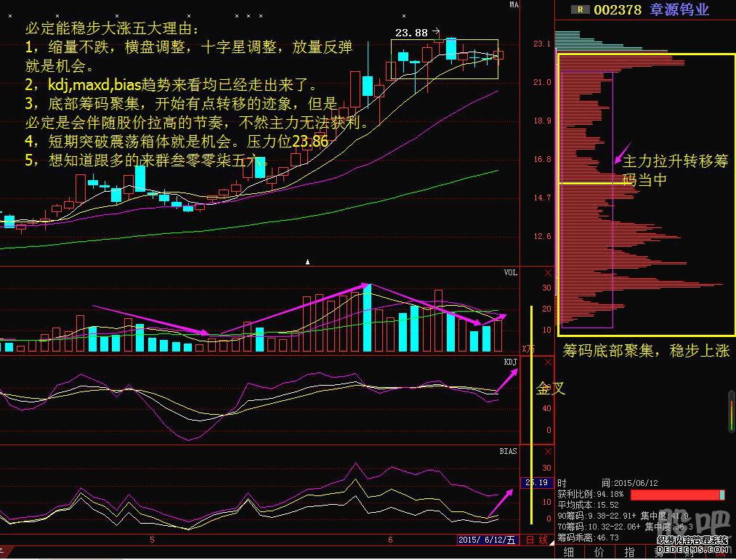The height and width of the screenshot is (560, 736).
Task: Click the 23.1 price axis value
Action: 542,44
